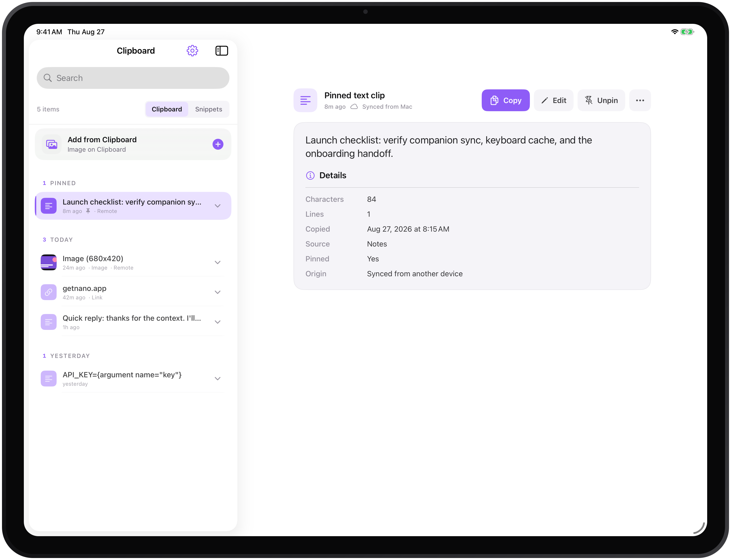Click the getnano.app link icon
Image resolution: width=731 pixels, height=560 pixels.
49,292
